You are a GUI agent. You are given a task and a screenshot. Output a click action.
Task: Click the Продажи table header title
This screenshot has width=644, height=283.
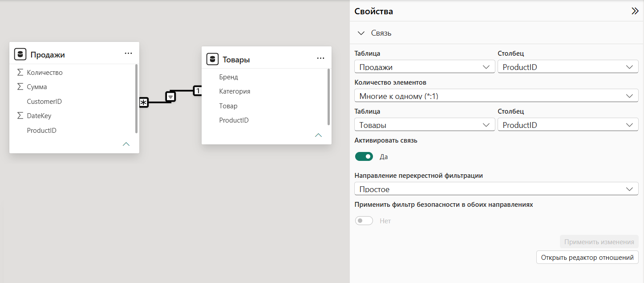pos(48,55)
